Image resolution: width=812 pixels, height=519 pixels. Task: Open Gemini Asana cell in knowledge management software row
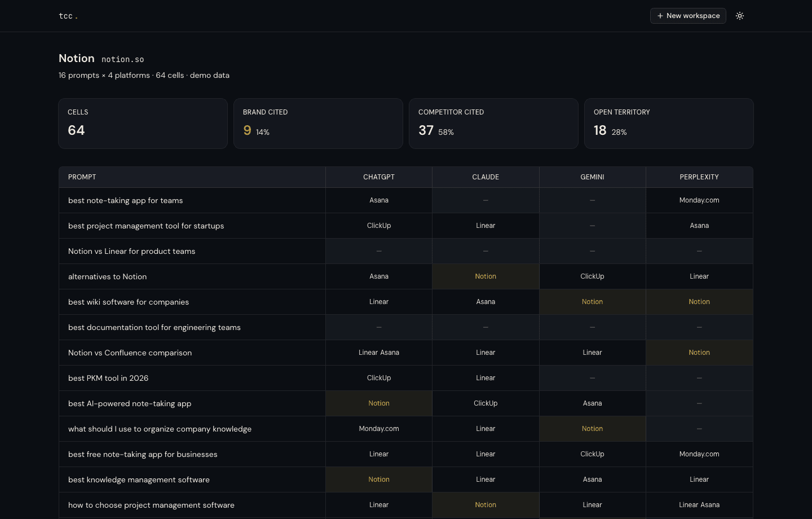[592, 480]
